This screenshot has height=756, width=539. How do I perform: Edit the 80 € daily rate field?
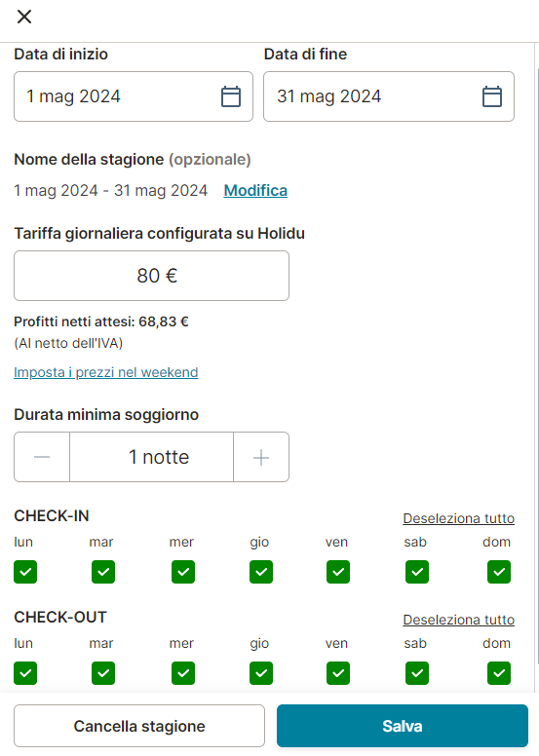tap(151, 276)
